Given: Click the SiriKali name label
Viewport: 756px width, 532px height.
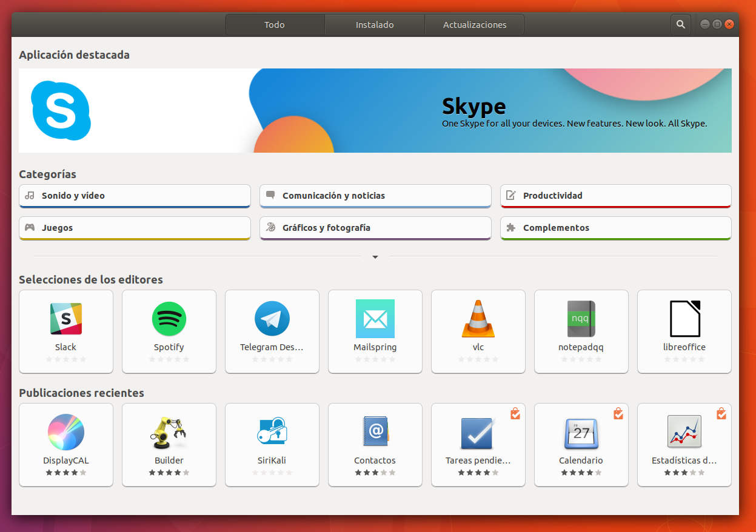Looking at the screenshot, I should click(272, 461).
